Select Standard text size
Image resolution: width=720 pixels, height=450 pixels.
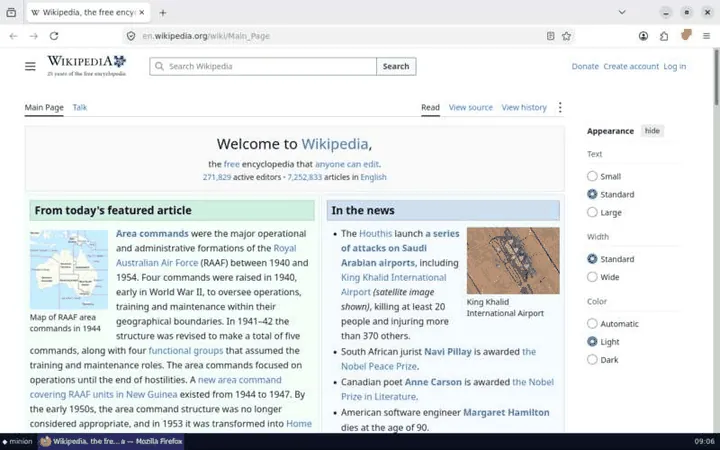click(x=592, y=194)
